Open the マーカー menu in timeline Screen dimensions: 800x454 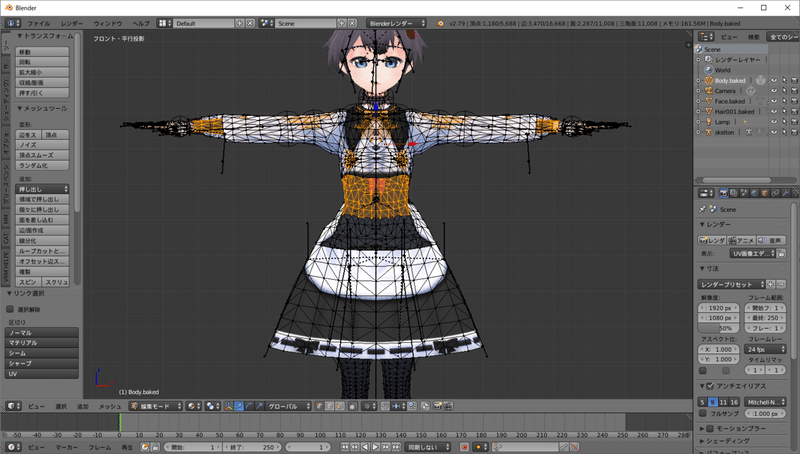click(66, 447)
